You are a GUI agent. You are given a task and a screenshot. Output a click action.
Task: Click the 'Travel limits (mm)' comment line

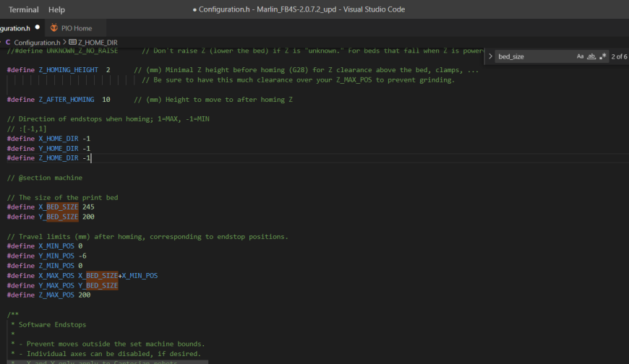tap(147, 236)
